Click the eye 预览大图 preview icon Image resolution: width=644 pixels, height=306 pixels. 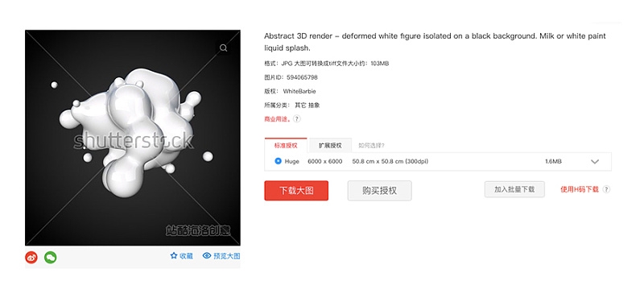(207, 256)
